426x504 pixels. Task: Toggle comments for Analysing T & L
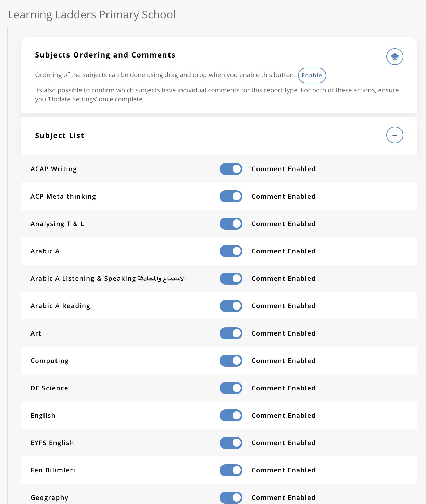coord(231,224)
